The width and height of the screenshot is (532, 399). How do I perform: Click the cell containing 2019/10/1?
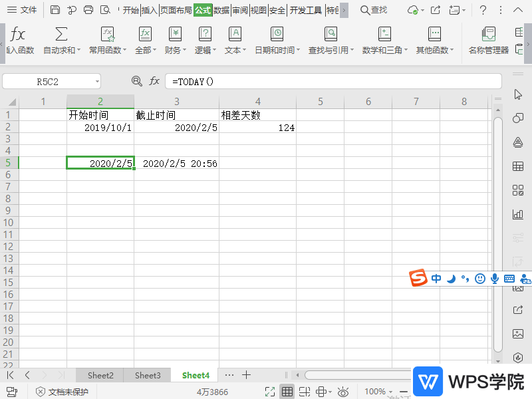pyautogui.click(x=100, y=127)
